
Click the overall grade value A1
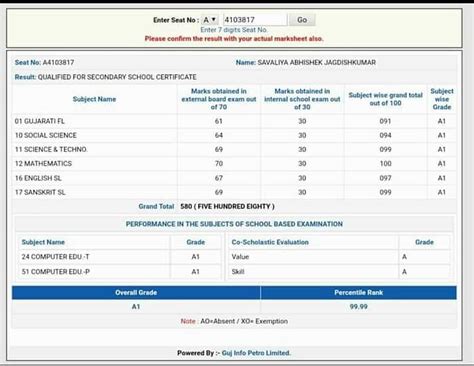click(x=136, y=306)
